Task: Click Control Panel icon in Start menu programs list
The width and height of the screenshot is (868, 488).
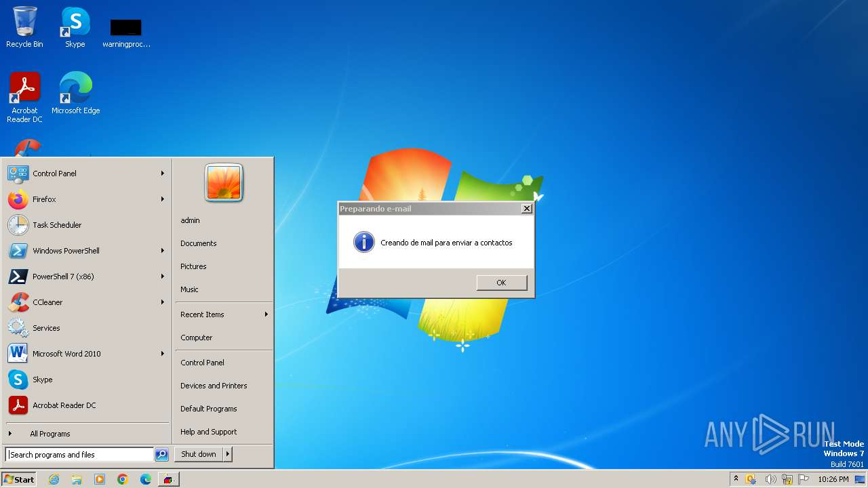Action: (x=18, y=174)
